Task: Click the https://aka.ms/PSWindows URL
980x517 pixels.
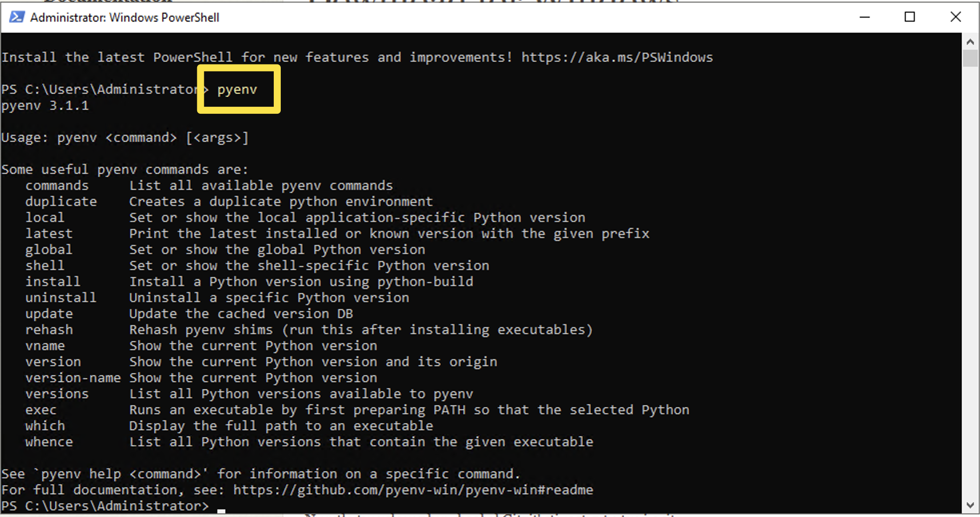Action: 617,57
